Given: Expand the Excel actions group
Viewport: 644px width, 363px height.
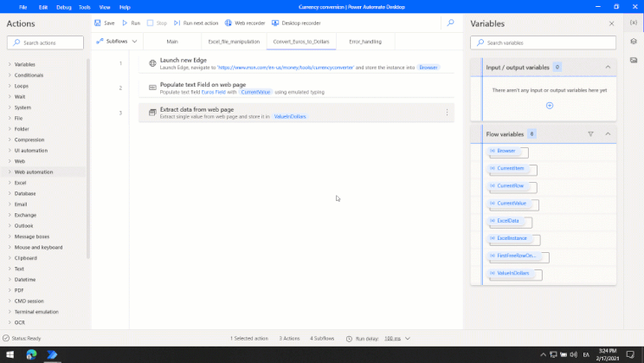Looking at the screenshot, I should [x=10, y=183].
